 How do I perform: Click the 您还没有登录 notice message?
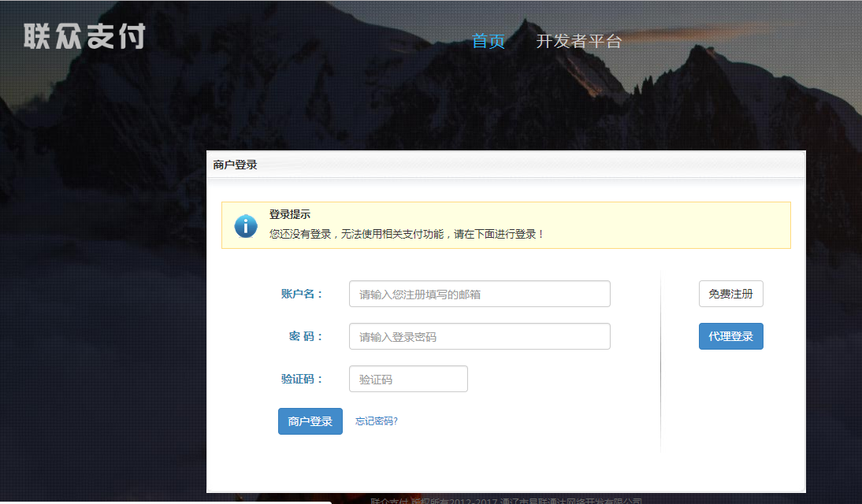407,234
